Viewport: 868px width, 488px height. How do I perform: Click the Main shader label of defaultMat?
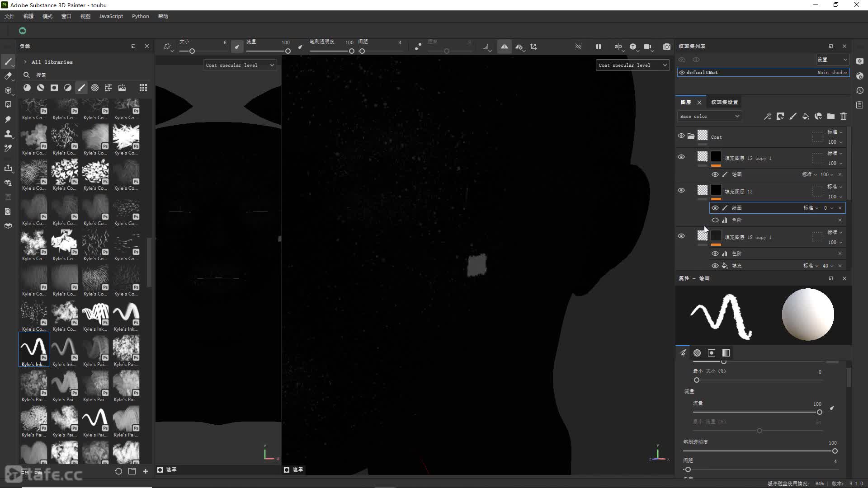pyautogui.click(x=832, y=72)
